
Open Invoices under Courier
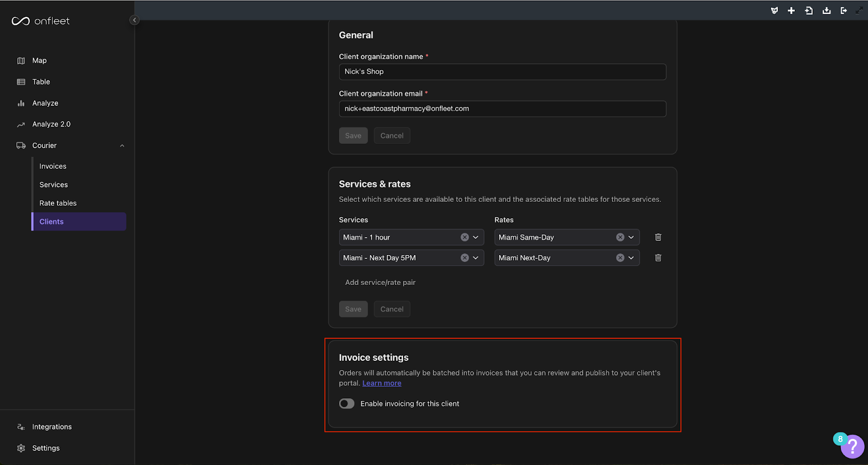click(x=53, y=167)
